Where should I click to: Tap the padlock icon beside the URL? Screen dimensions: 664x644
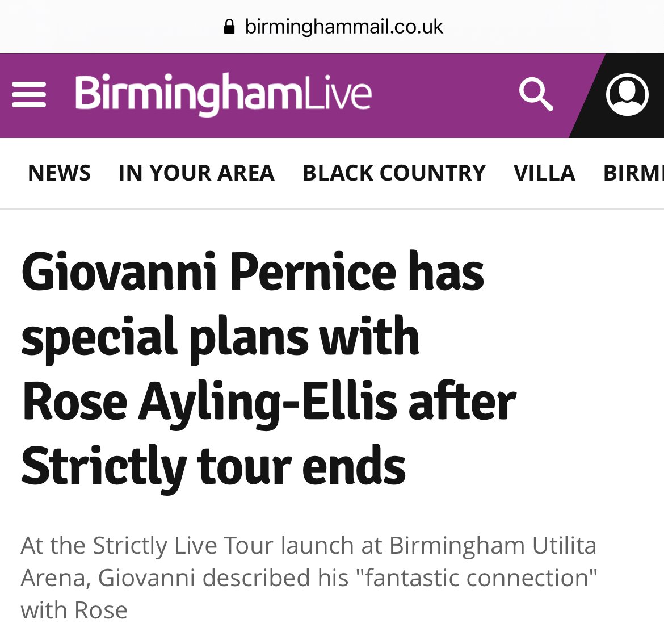click(x=229, y=27)
